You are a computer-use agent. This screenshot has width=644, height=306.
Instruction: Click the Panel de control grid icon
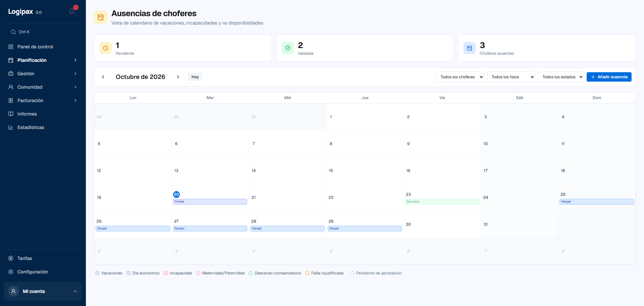click(11, 47)
